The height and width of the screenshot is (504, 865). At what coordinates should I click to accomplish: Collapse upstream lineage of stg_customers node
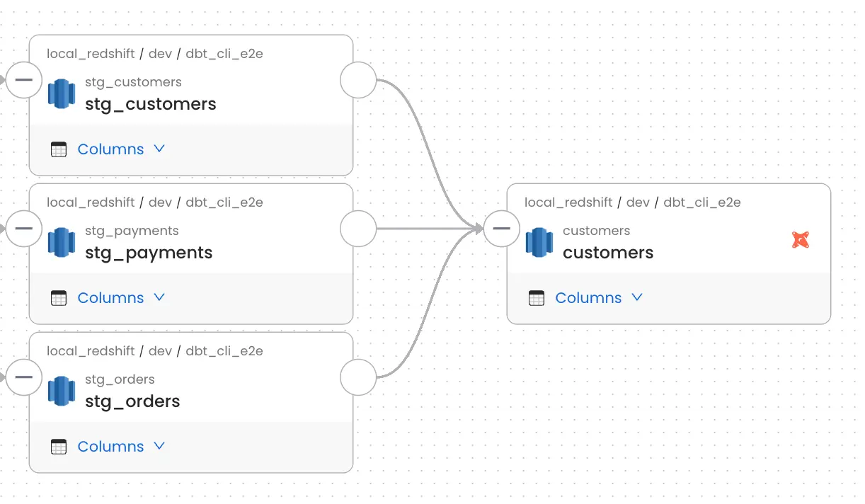click(24, 80)
